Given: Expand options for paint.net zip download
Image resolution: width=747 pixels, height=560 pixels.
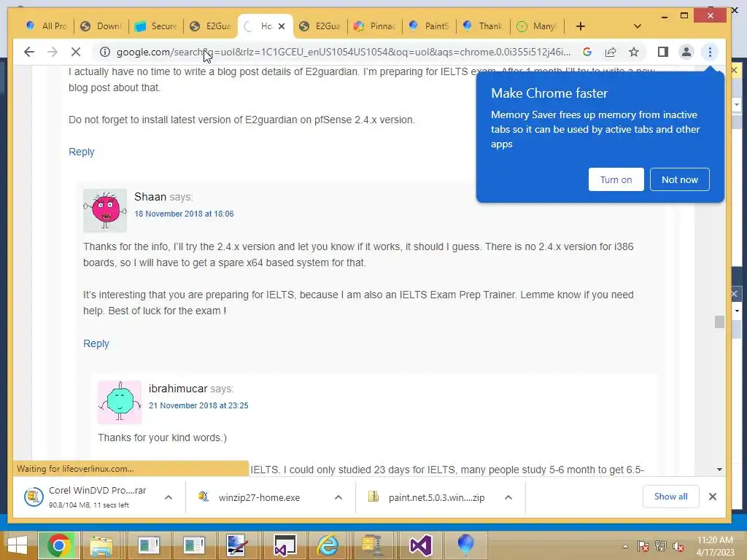Looking at the screenshot, I should (508, 497).
